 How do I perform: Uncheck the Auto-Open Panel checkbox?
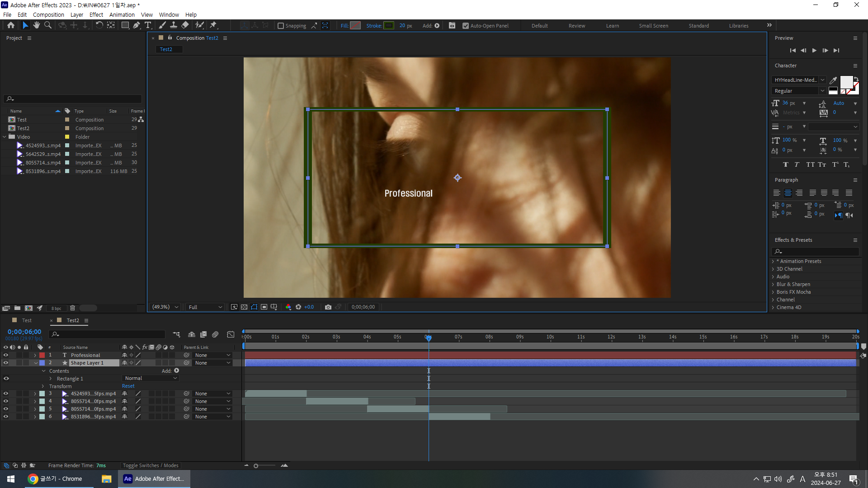pyautogui.click(x=466, y=26)
